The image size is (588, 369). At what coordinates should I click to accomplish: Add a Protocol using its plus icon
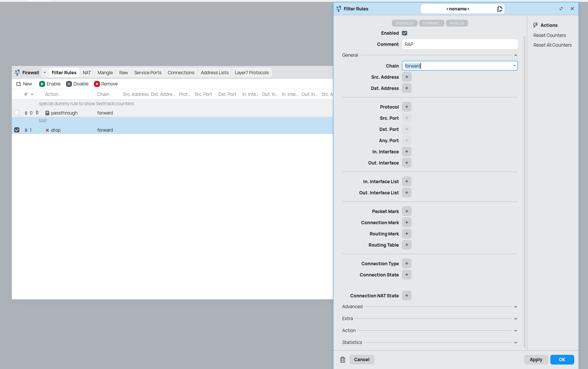pos(406,107)
